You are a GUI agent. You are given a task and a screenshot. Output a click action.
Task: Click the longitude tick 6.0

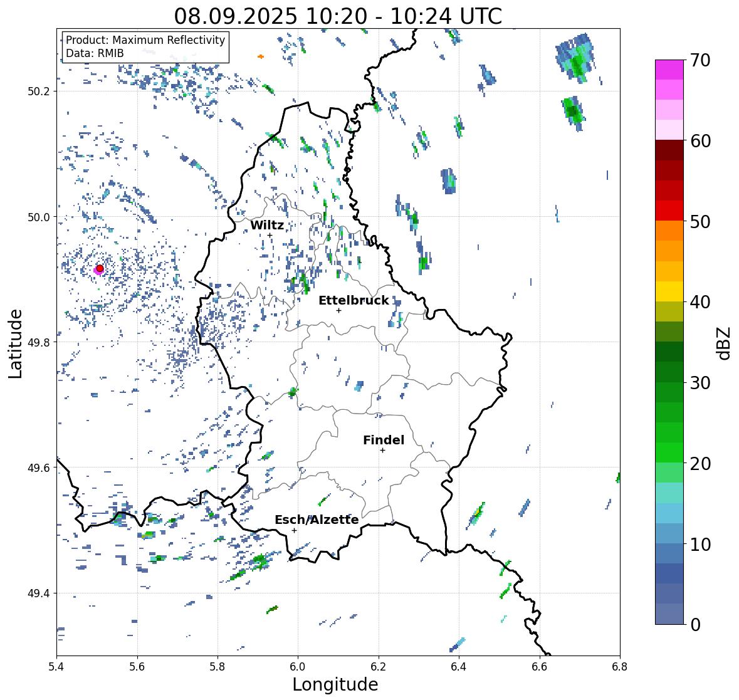[x=298, y=667]
